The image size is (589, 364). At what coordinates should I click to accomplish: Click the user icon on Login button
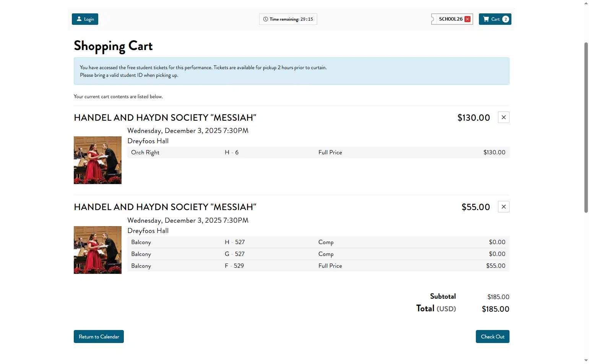[79, 19]
